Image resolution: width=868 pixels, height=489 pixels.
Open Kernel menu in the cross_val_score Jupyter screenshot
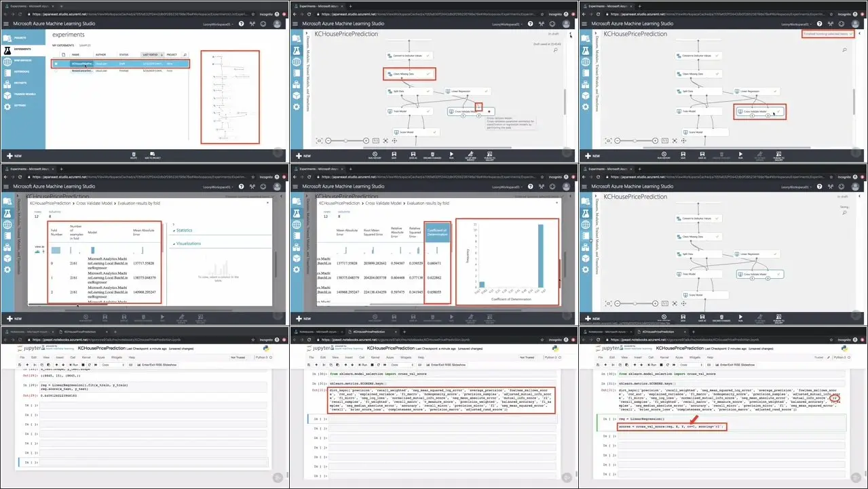[664, 357]
